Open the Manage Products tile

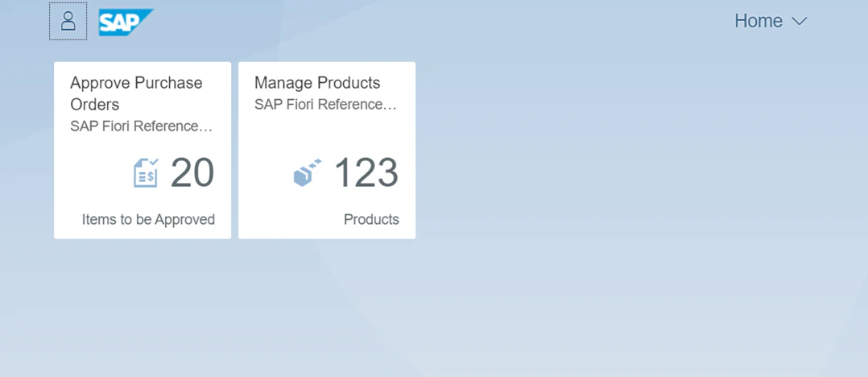tap(327, 150)
